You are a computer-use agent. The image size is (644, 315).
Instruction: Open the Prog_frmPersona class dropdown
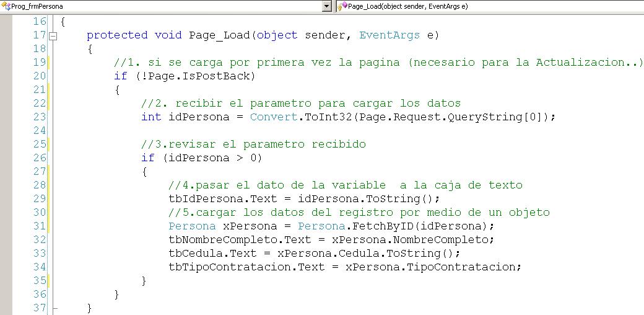[327, 6]
